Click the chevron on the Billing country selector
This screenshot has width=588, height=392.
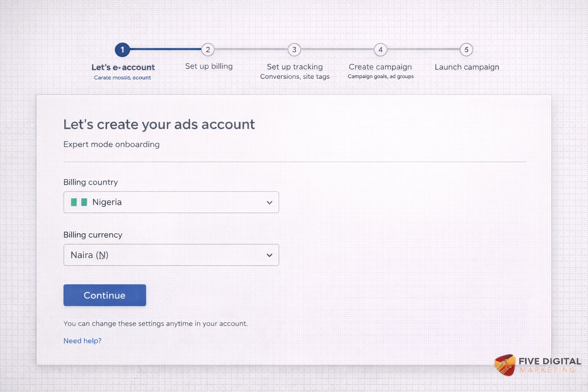[269, 202]
